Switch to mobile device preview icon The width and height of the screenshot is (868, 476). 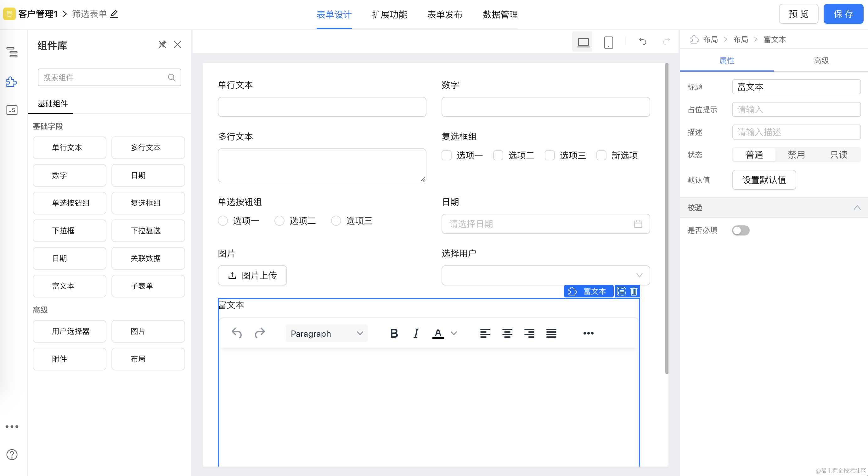coord(608,42)
